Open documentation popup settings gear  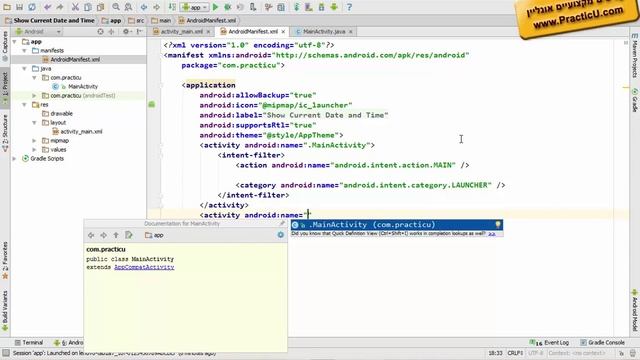280,235
